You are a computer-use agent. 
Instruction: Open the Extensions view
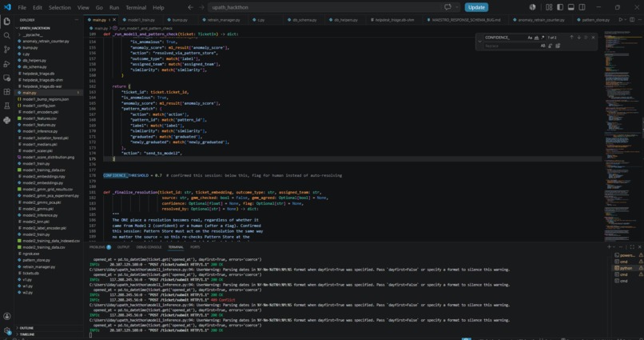point(6,92)
